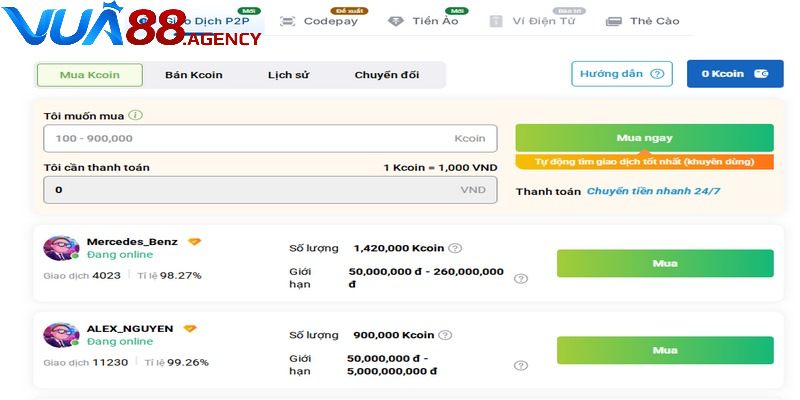Click the VUA88 Agency logo
Screen dimensions: 800x400
[x=130, y=28]
